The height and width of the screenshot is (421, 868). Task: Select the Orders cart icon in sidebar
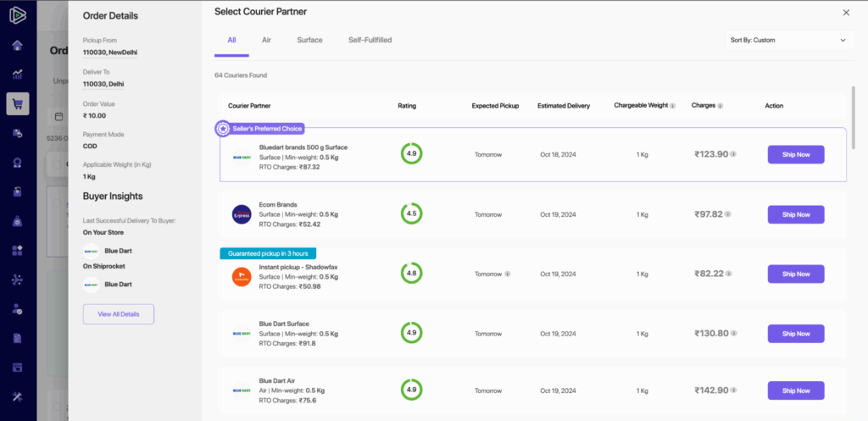pos(17,103)
